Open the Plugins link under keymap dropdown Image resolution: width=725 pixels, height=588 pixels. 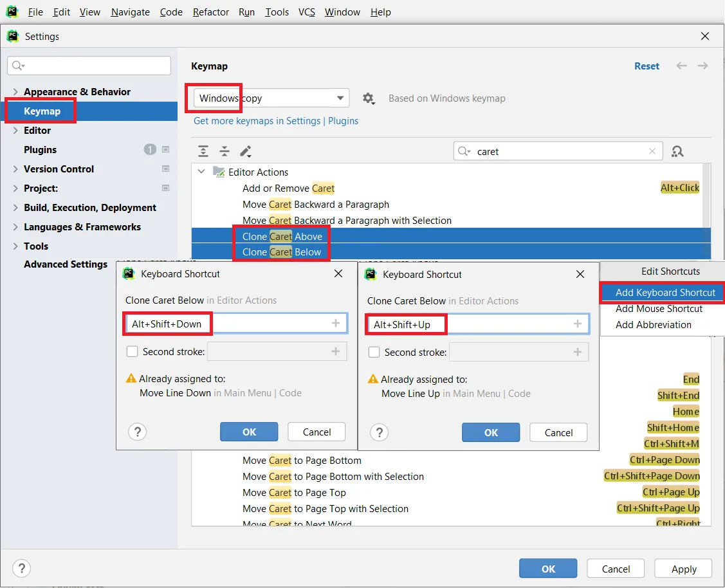point(343,121)
